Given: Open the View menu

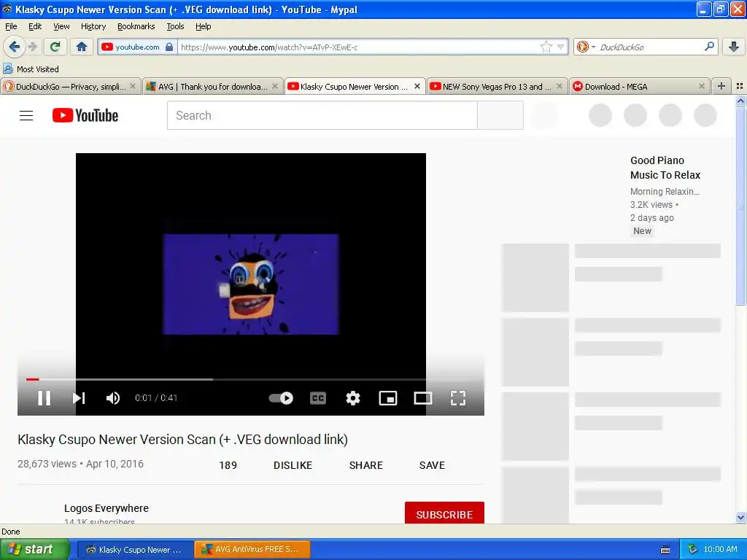Looking at the screenshot, I should (x=61, y=26).
